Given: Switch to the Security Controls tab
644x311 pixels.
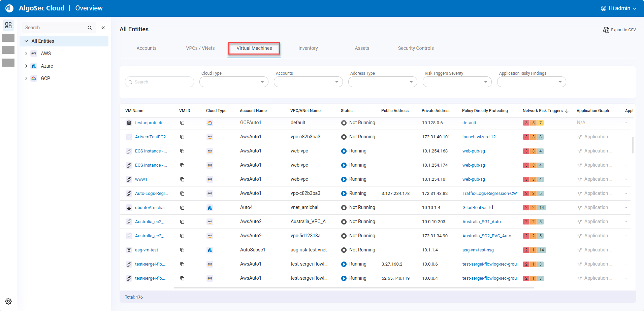Looking at the screenshot, I should pyautogui.click(x=416, y=48).
